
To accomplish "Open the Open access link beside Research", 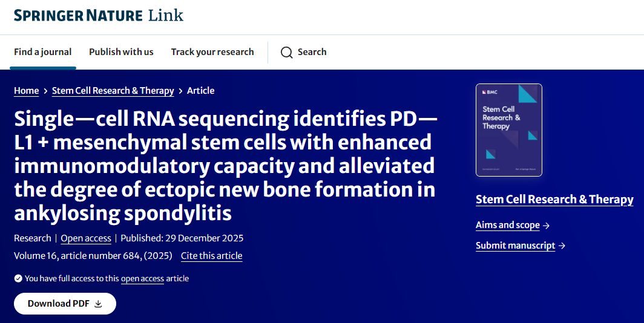I will tap(86, 238).
